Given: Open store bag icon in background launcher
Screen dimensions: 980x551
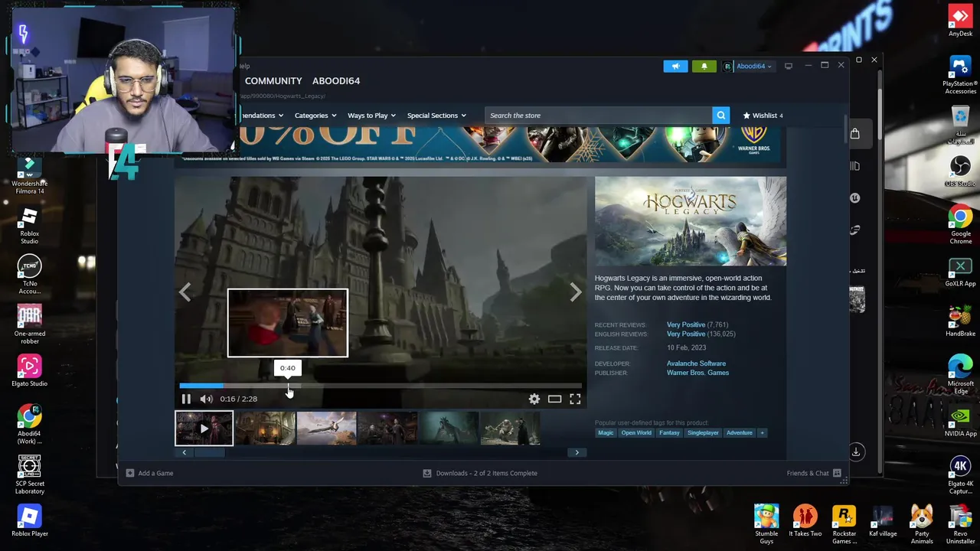Looking at the screenshot, I should pyautogui.click(x=855, y=134).
